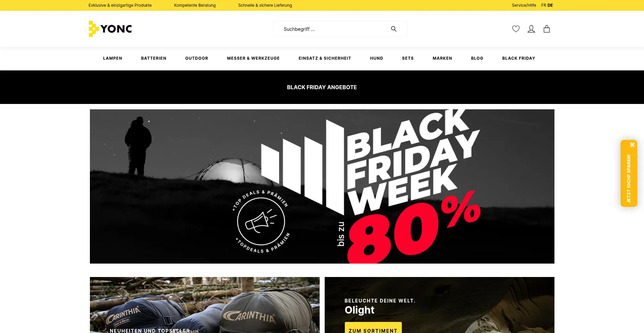Open the Blog section
The image size is (644, 333).
pos(477,58)
